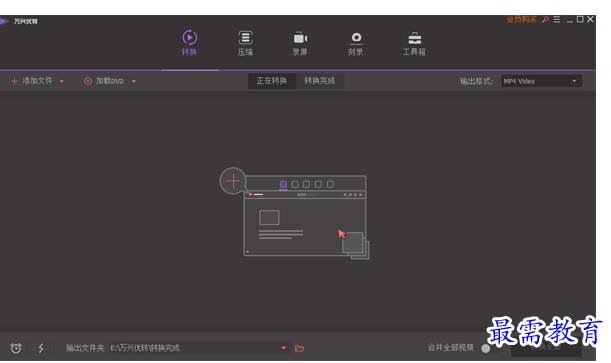This screenshot has width=611, height=363.
Task: Open the output folder path dropdown
Action: click(284, 348)
